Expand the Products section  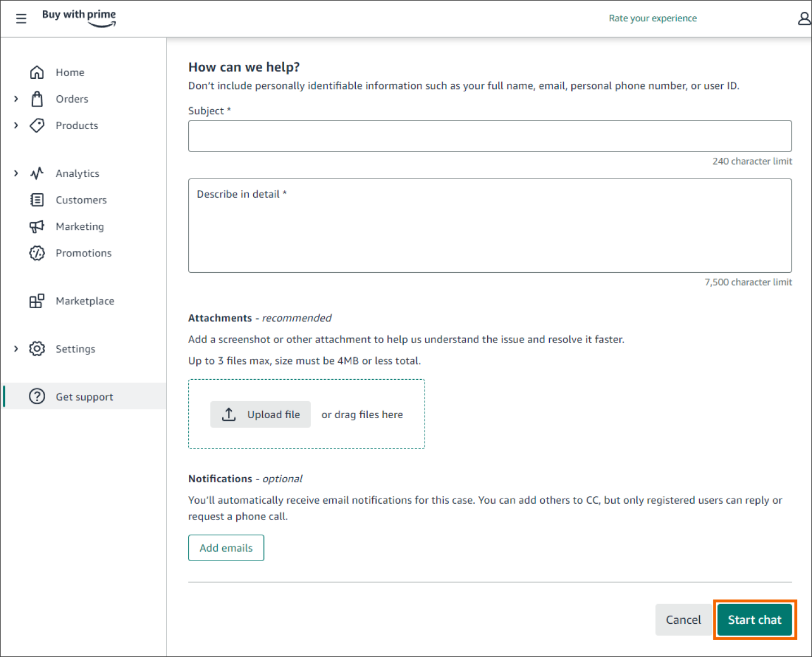(x=16, y=125)
